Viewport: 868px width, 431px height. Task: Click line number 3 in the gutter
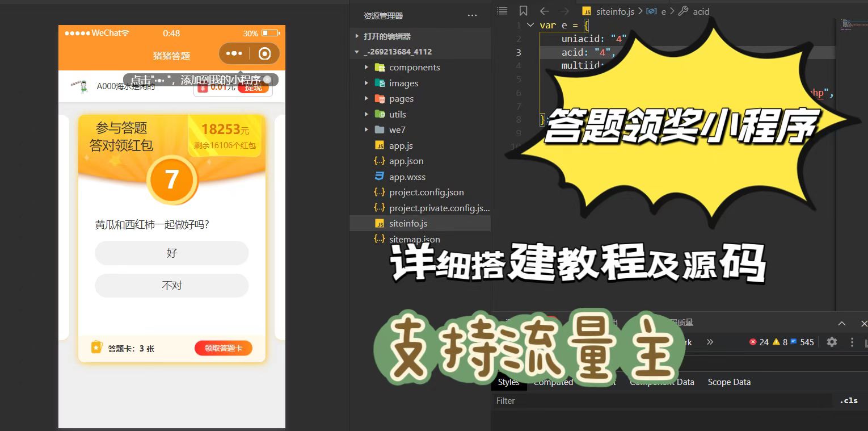pos(519,52)
